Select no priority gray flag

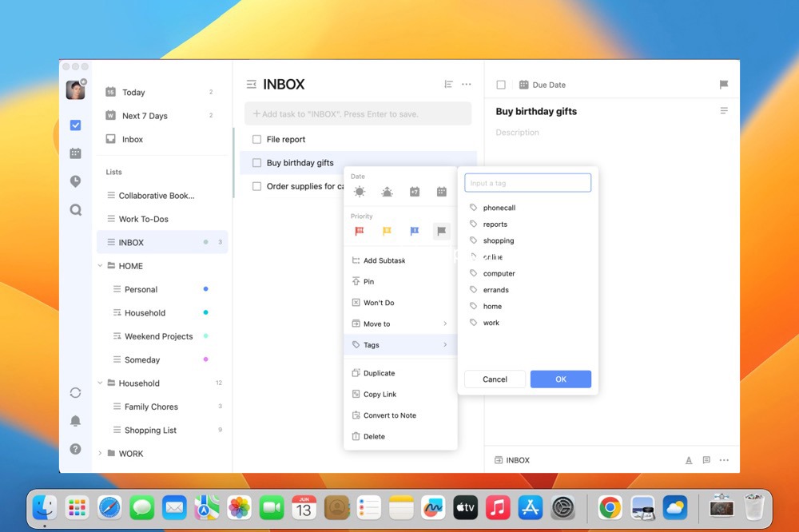(x=442, y=232)
